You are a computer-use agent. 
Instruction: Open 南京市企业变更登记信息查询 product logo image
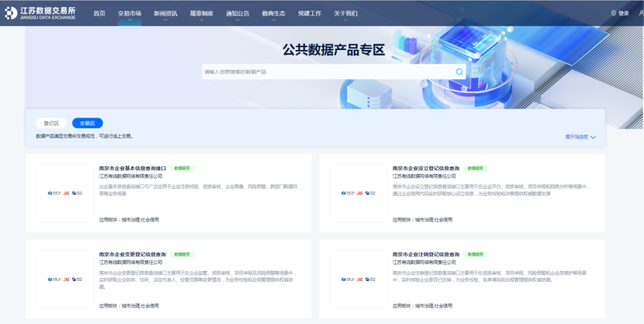coord(65,279)
